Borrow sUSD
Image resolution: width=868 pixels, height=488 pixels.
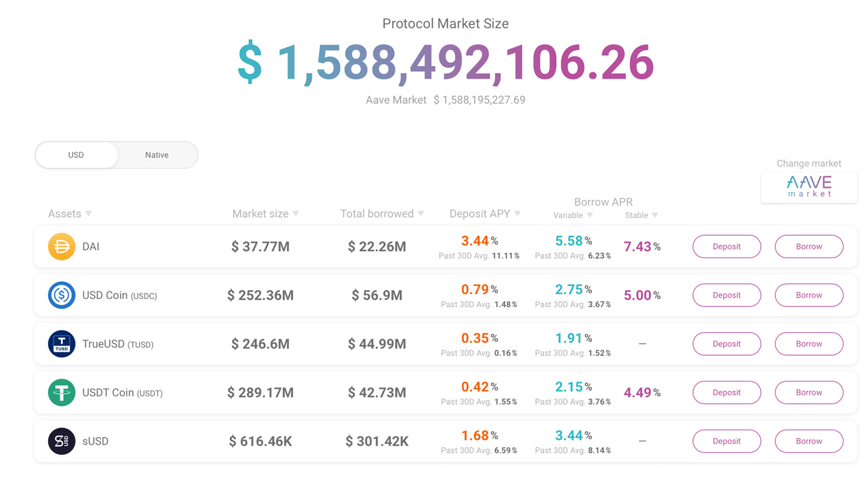click(x=809, y=441)
